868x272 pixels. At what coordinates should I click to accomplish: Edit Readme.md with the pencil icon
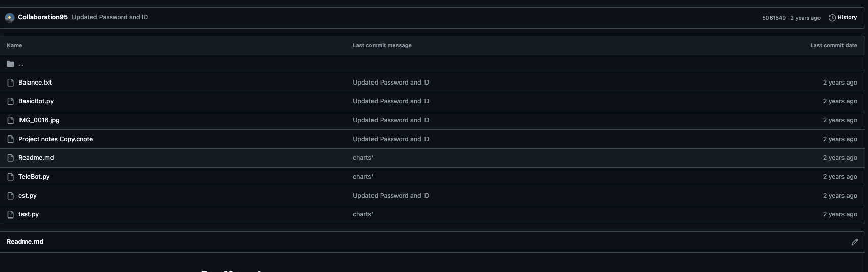pyautogui.click(x=855, y=242)
